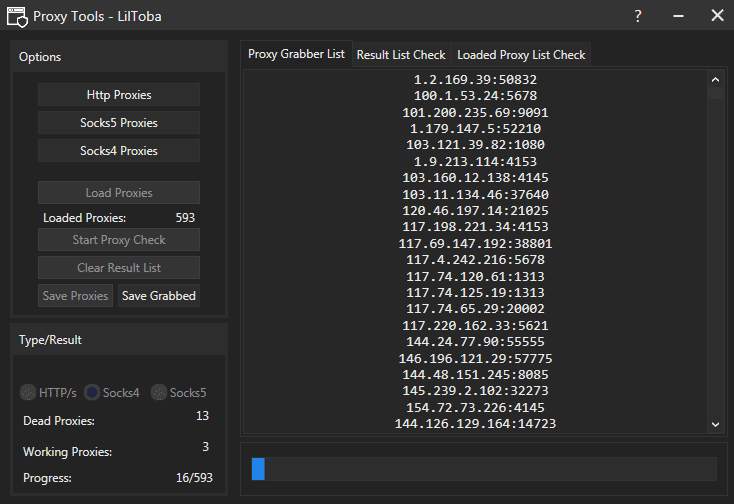The image size is (734, 504).
Task: Click the Progress label
Action: tap(47, 478)
